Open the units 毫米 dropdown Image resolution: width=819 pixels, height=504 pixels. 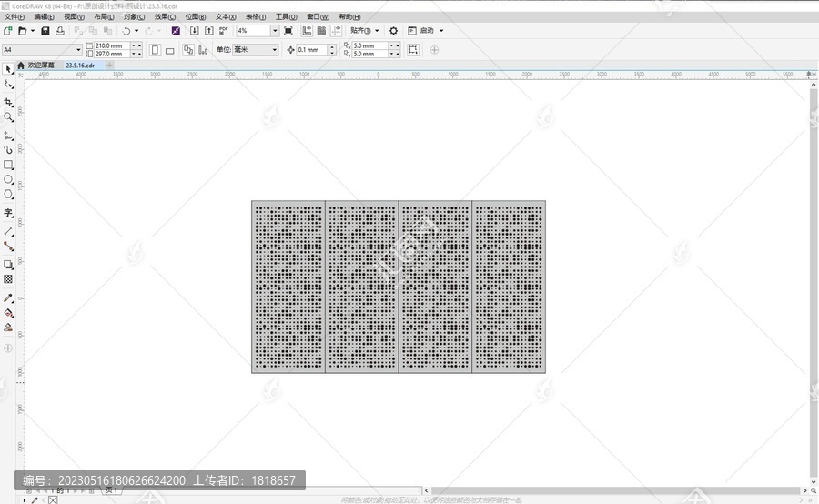pyautogui.click(x=274, y=50)
